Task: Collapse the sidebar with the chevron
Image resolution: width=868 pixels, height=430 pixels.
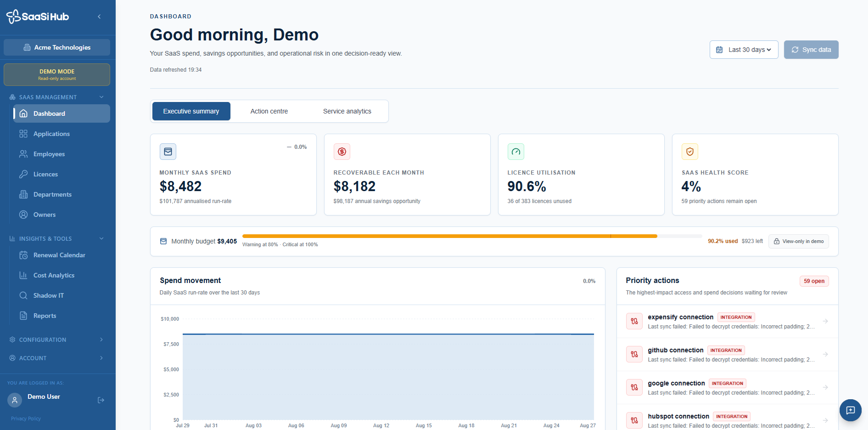Action: click(x=99, y=17)
